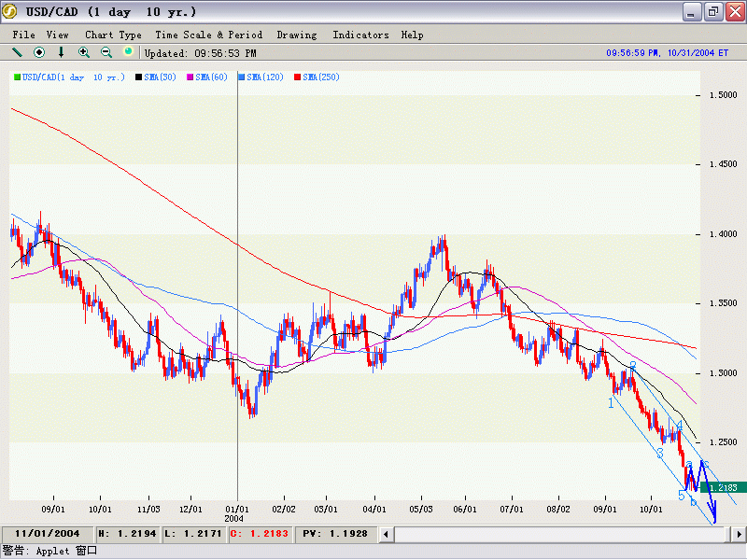Open the Drawing menu
747x560 pixels.
(297, 35)
